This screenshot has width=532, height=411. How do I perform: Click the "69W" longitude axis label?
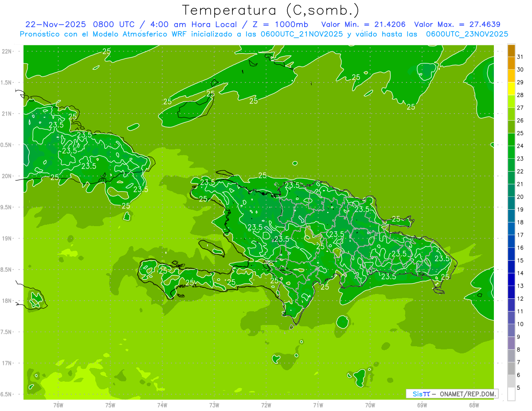(x=422, y=405)
